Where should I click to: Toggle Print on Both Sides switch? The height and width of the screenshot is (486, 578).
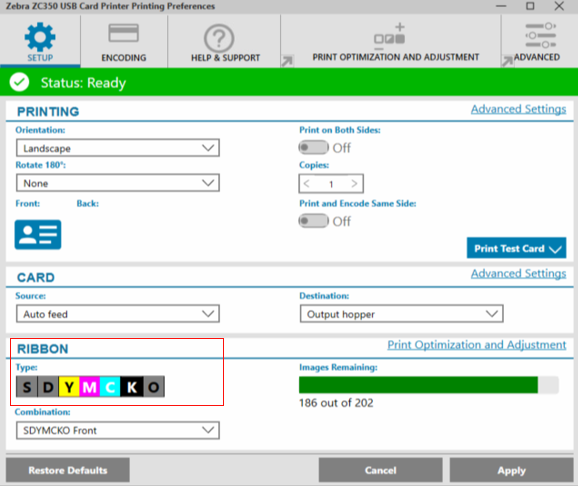[x=313, y=147]
